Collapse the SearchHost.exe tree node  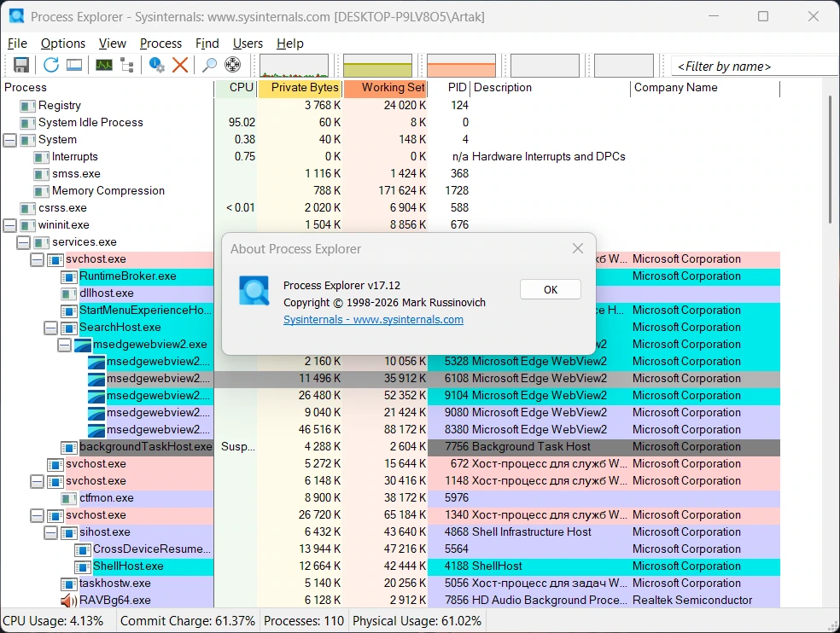51,328
